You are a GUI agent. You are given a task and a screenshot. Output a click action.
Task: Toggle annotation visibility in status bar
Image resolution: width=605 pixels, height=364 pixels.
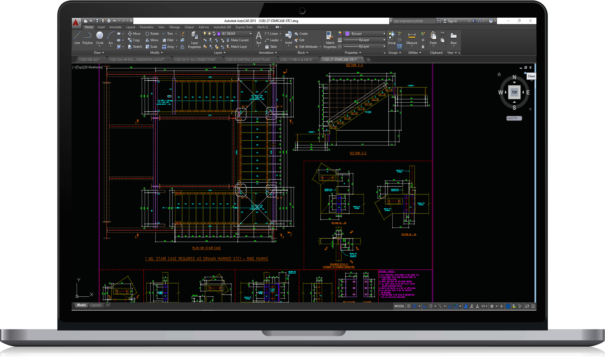click(x=466, y=306)
